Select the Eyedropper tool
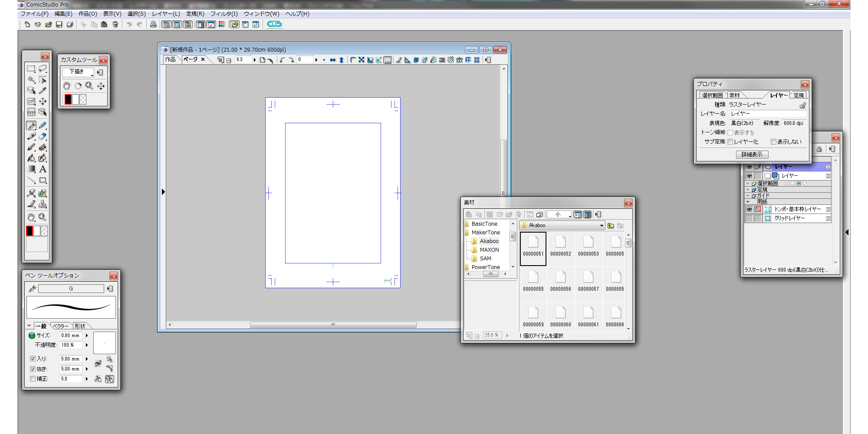Viewport: 868px width, 434px height. point(43,90)
